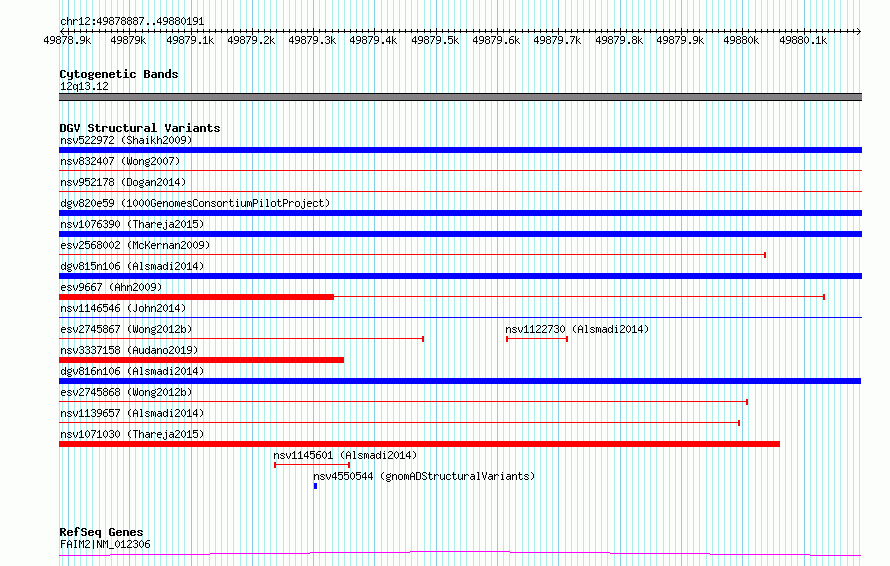Click the red bar under nsv3337158
890x566 pixels.
(201, 360)
